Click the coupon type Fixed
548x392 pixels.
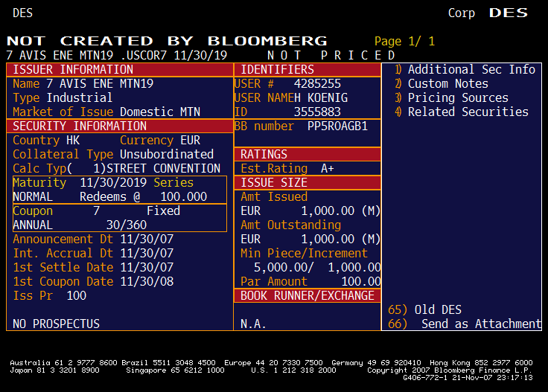pyautogui.click(x=164, y=211)
